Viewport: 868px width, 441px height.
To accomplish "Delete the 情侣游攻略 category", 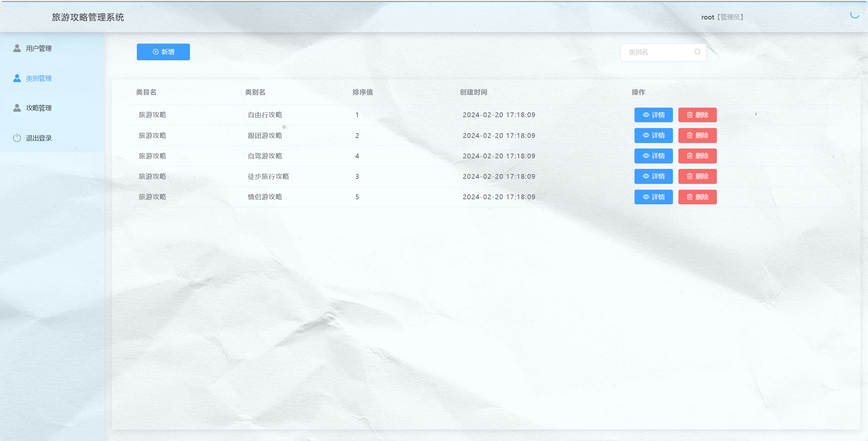I will tap(697, 197).
